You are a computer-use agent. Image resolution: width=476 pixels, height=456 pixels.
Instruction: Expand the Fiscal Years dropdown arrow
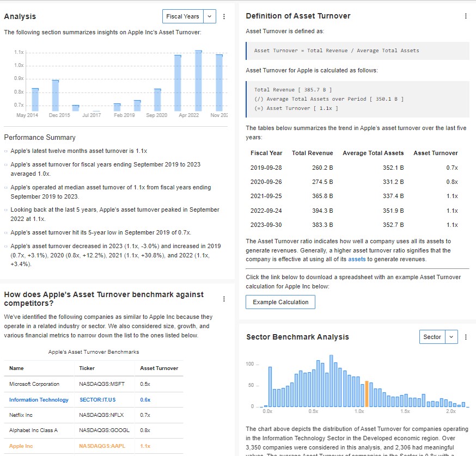click(210, 16)
